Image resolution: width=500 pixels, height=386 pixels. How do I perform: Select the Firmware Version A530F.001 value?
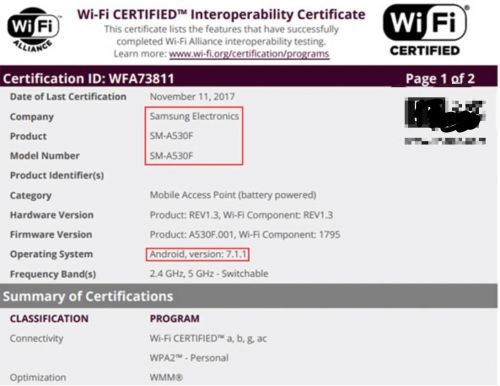click(245, 234)
